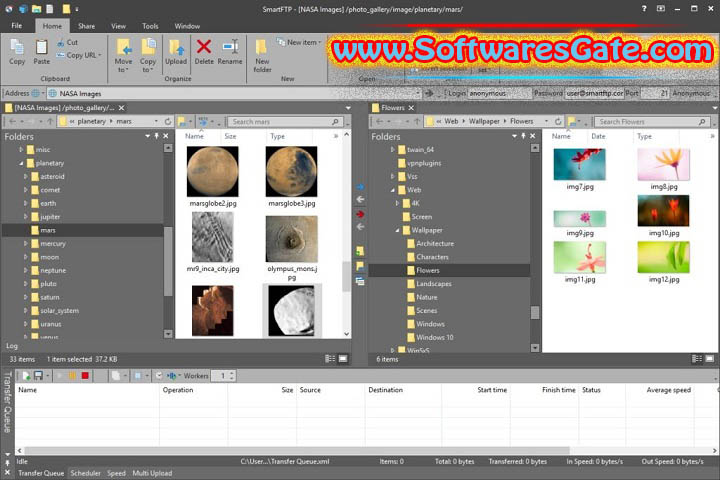Expand the misc folder
Screen dimensions: 720x480
click(21, 150)
